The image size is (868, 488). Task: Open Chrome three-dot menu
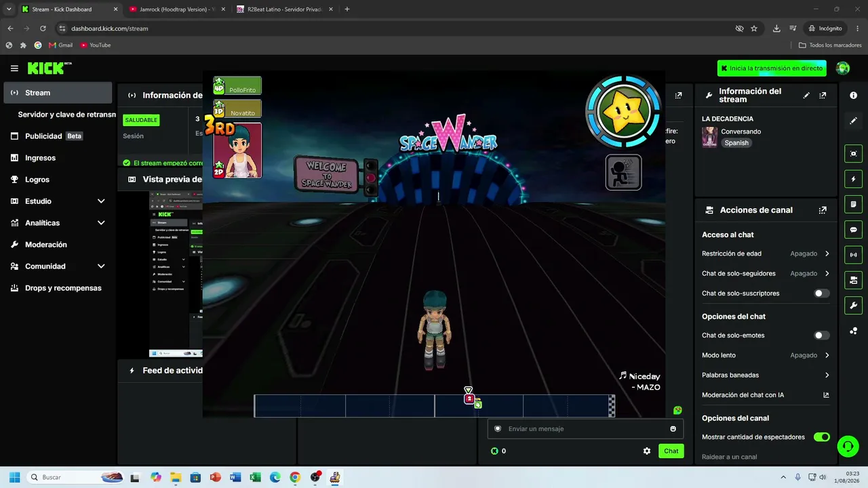point(856,28)
